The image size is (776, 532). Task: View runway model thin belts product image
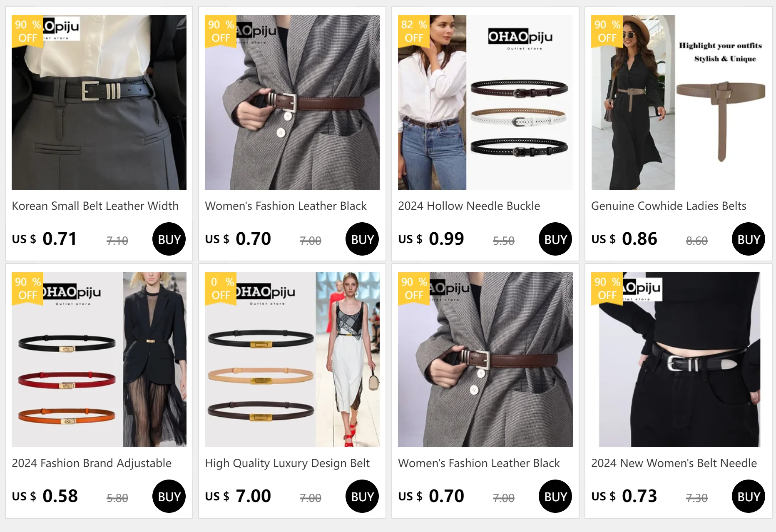[x=292, y=360]
